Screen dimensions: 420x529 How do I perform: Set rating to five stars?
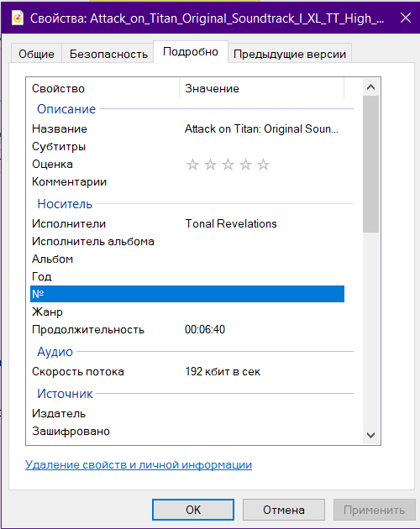coord(263,165)
